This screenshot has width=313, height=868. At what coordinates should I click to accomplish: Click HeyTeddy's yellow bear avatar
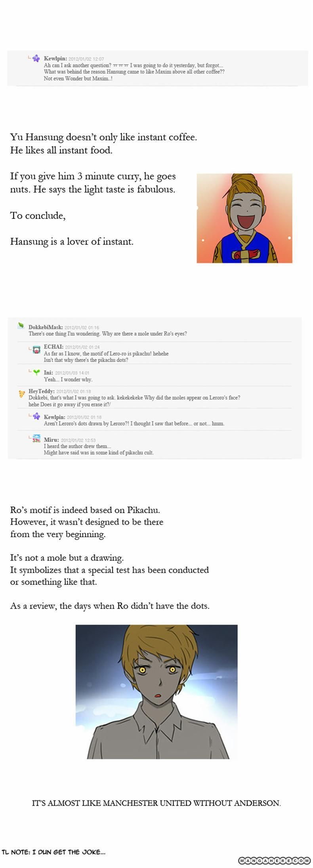[x=22, y=394]
